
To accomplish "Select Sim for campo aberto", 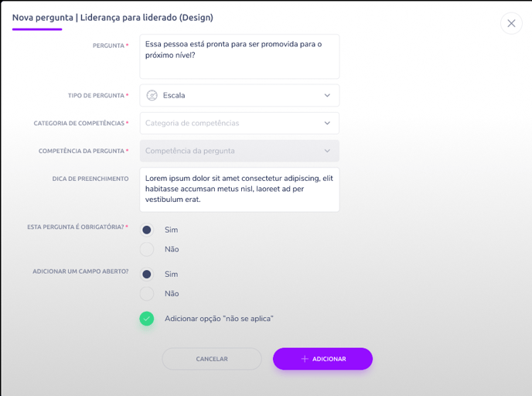I will point(147,274).
